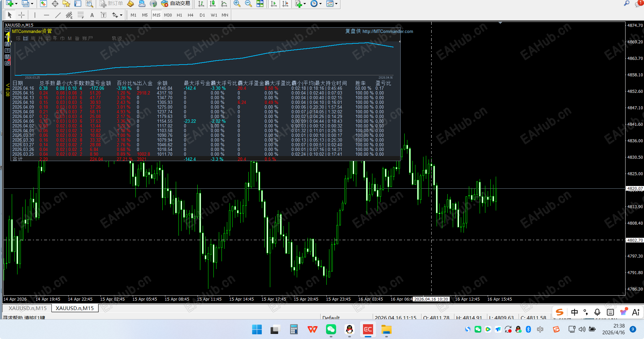The image size is (644, 339).
Task: Click the chart templates icon
Action: [330, 3]
